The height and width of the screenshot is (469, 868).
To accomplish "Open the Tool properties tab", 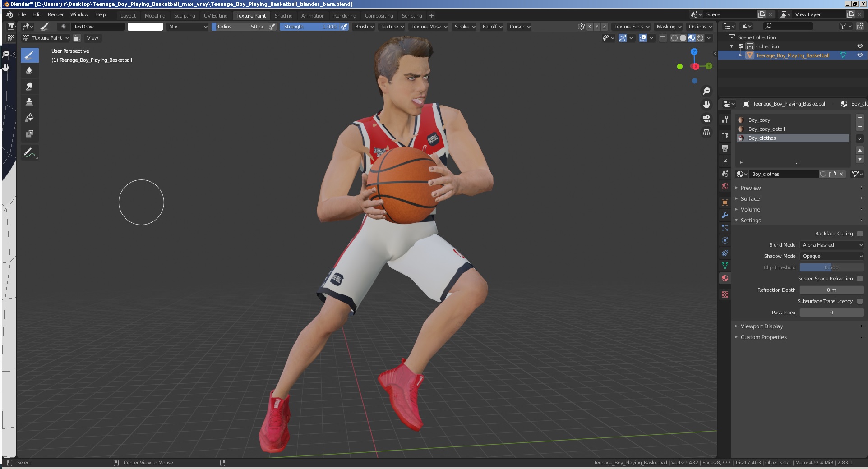I will click(x=725, y=120).
